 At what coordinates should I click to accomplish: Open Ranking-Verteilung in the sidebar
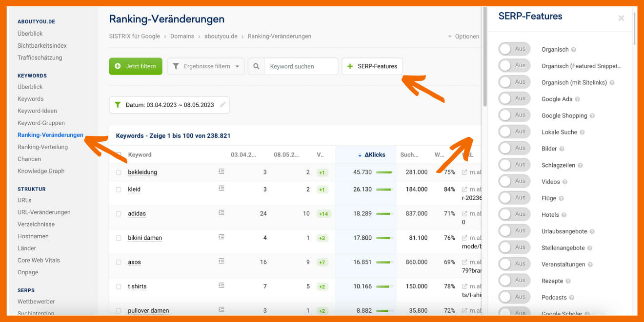pos(42,147)
